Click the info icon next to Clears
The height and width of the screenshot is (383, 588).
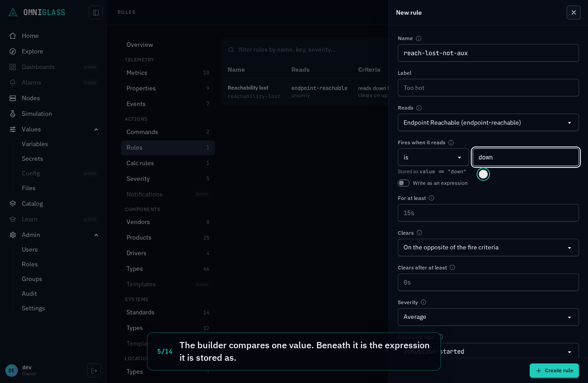tap(419, 233)
